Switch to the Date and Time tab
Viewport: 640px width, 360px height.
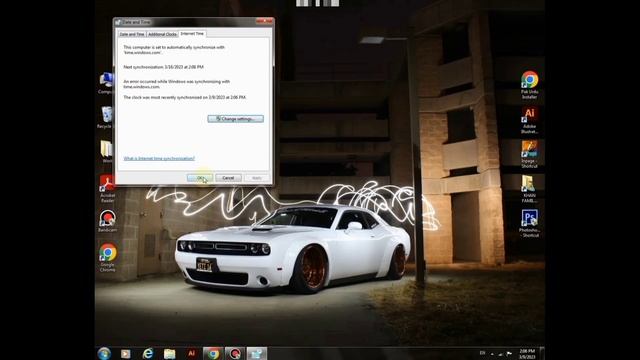(x=132, y=34)
